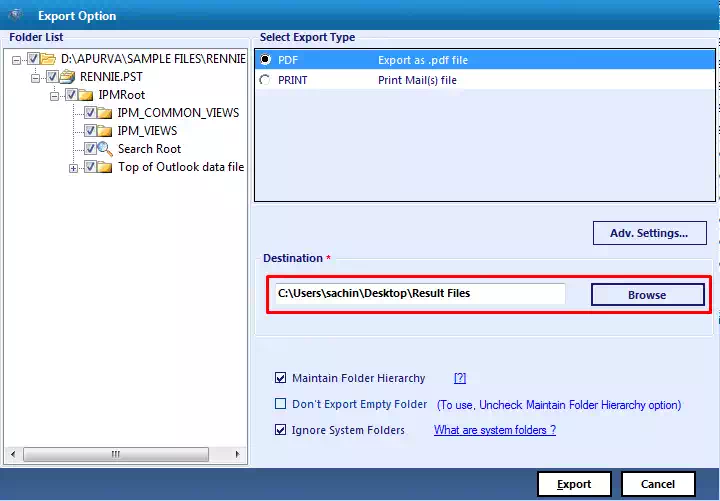Click the Destination path input field
The width and height of the screenshot is (720, 501).
[x=420, y=293]
